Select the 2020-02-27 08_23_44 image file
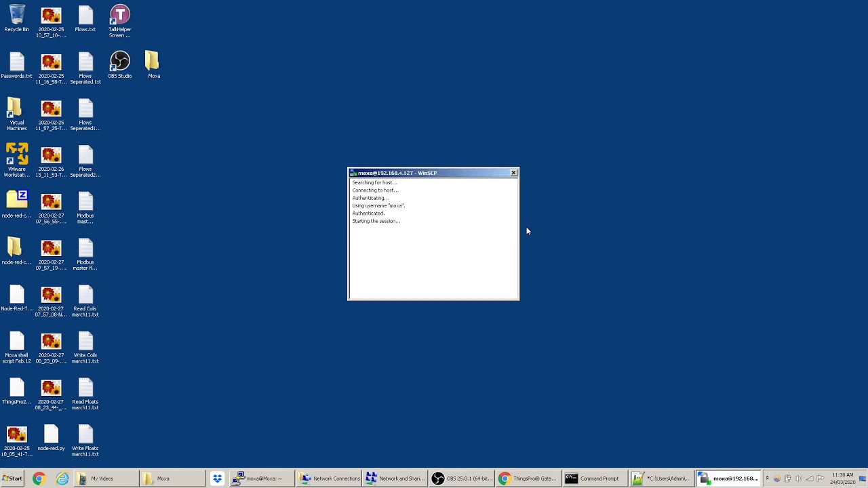 tap(51, 394)
